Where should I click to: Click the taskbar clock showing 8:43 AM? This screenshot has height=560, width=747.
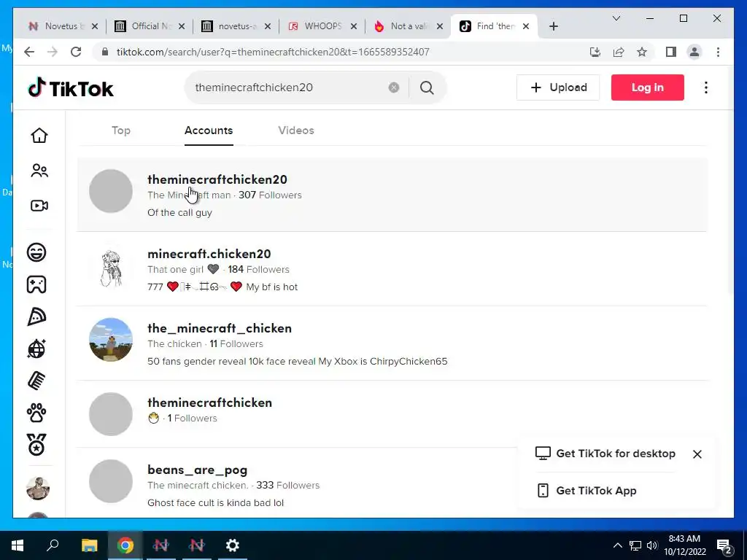coord(684,545)
